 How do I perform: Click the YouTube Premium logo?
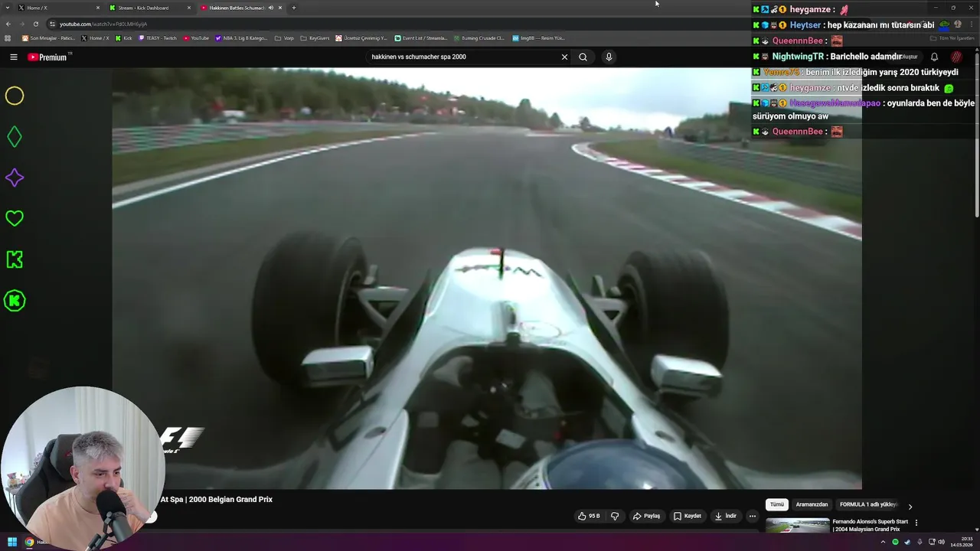(48, 57)
